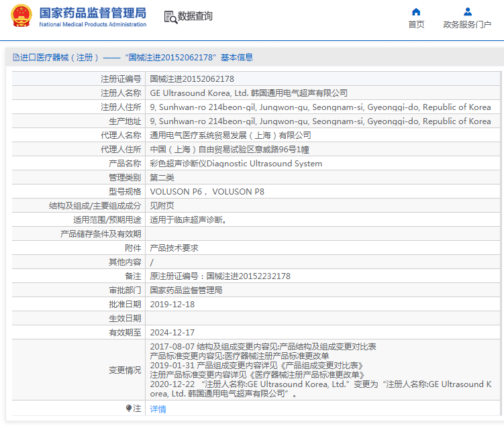Go to 首页 home page

point(416,25)
